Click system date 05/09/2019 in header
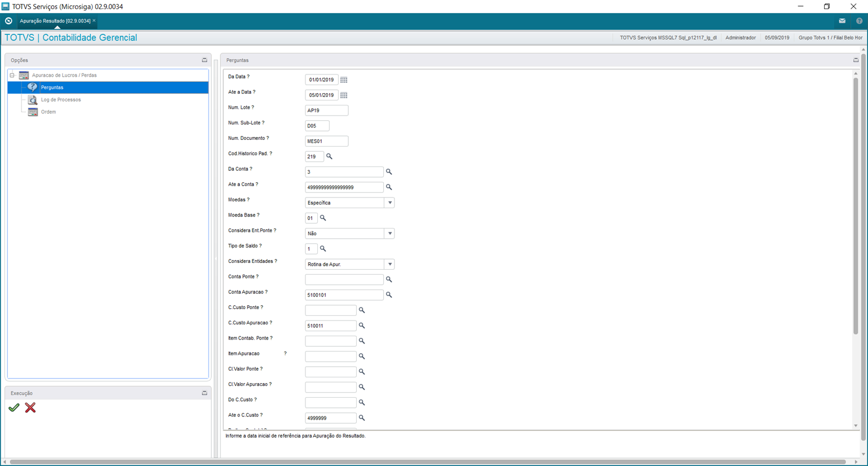The height and width of the screenshot is (466, 868). click(x=777, y=38)
